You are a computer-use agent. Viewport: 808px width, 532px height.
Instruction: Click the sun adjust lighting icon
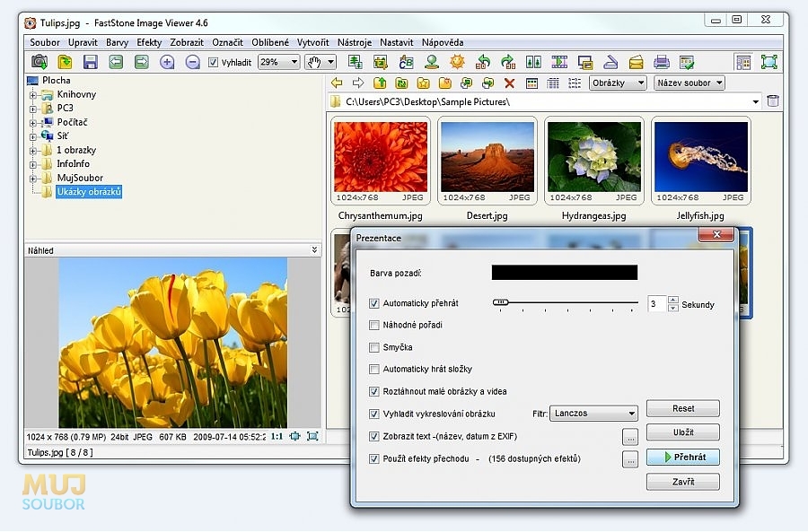point(457,62)
